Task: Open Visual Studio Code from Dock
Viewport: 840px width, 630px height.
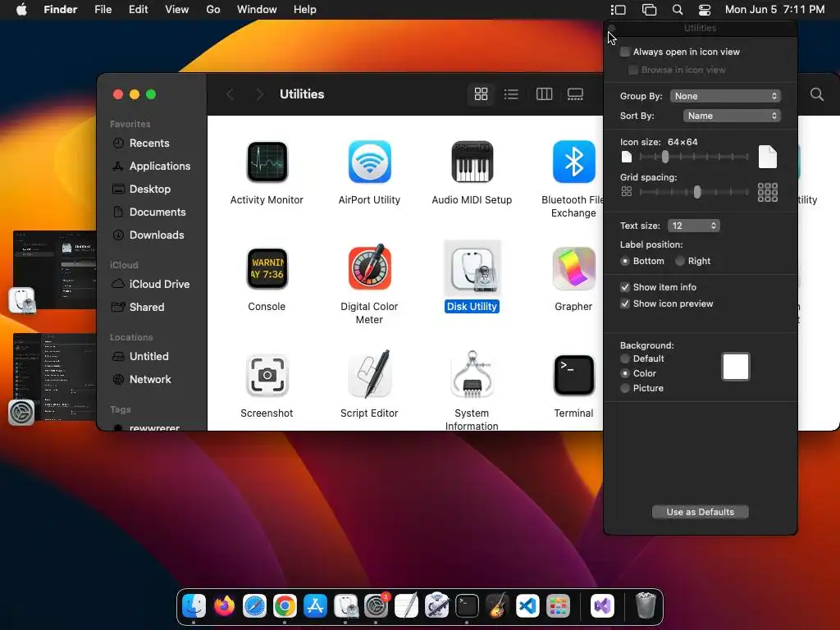Action: pos(527,606)
